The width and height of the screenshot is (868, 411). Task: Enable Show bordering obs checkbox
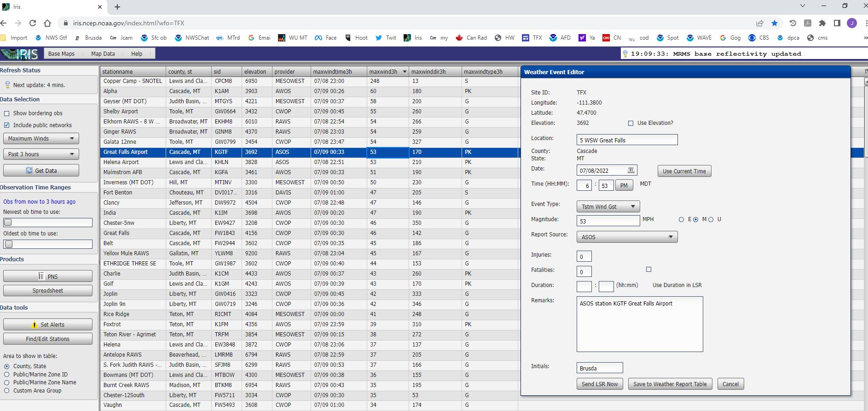click(6, 113)
